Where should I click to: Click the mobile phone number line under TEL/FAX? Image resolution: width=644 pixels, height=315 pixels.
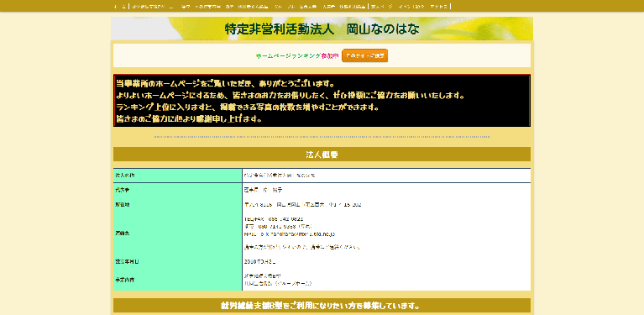click(x=278, y=226)
